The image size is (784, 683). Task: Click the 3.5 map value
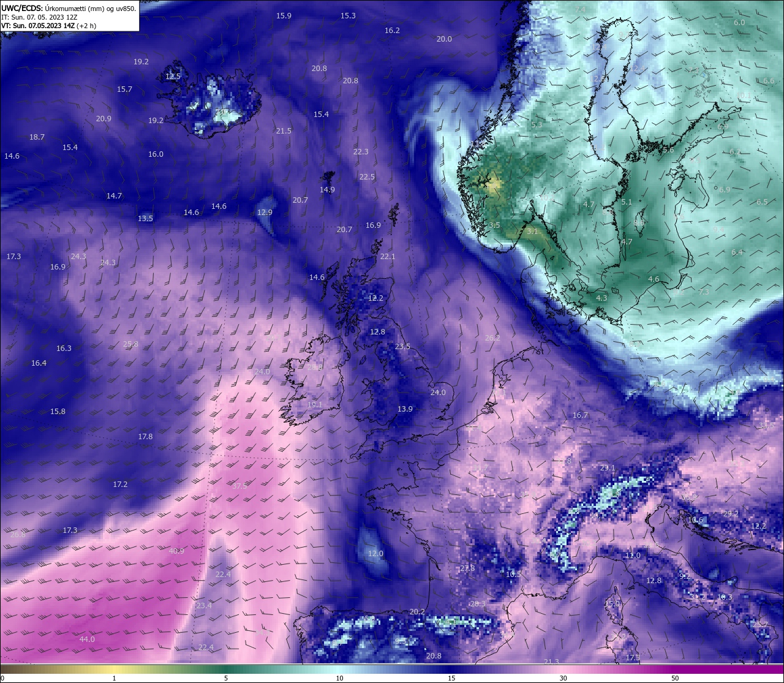495,225
